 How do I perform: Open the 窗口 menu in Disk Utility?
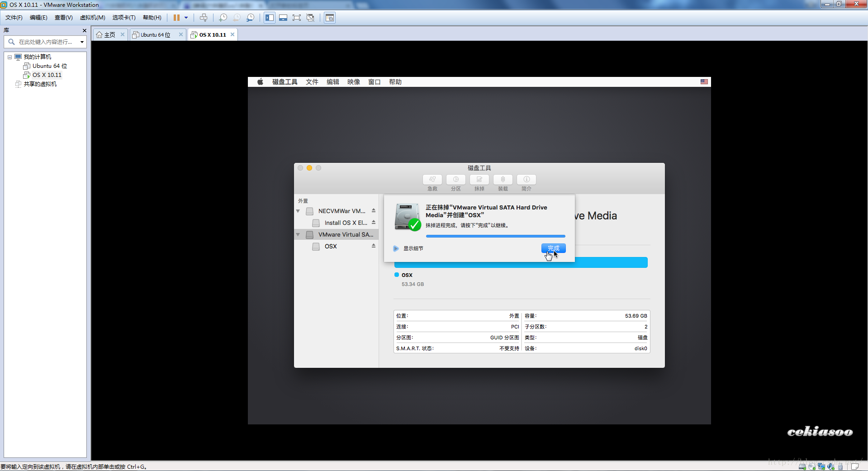tap(375, 82)
